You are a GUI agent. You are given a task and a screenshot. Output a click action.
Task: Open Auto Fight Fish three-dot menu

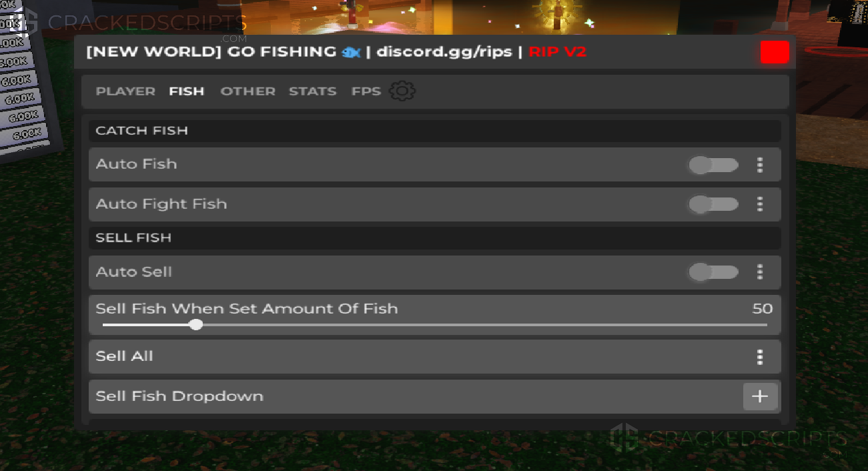tap(760, 204)
